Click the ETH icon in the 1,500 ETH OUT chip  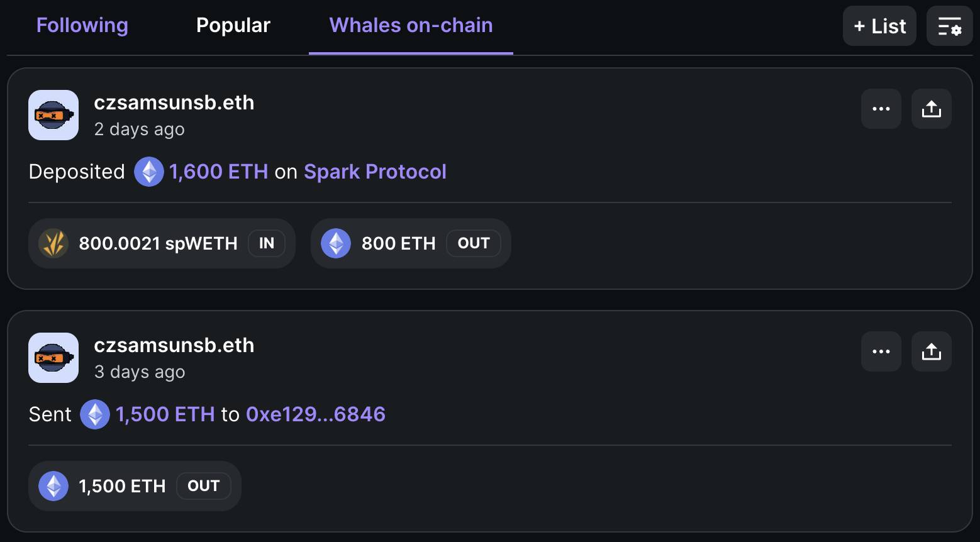click(x=53, y=486)
